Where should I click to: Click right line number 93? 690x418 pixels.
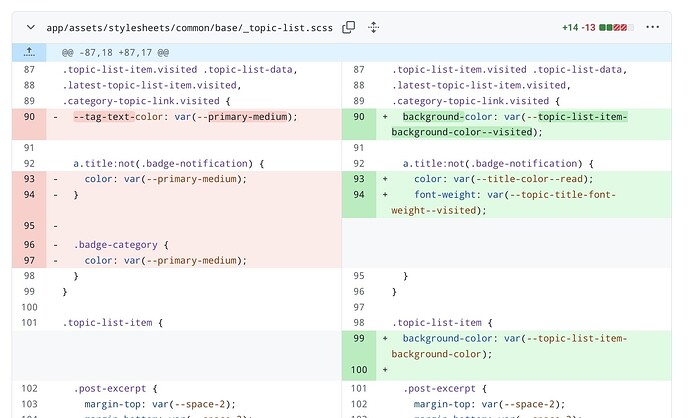point(359,179)
